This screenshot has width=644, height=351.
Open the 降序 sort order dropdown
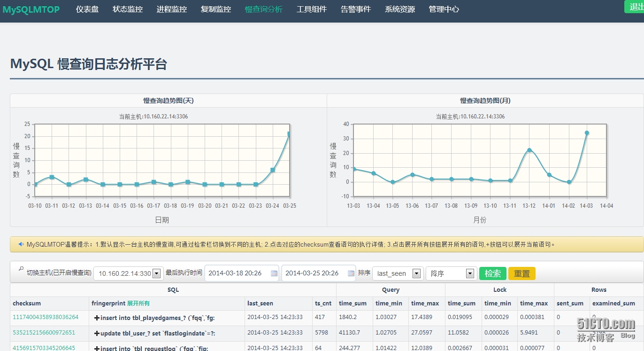(451, 273)
